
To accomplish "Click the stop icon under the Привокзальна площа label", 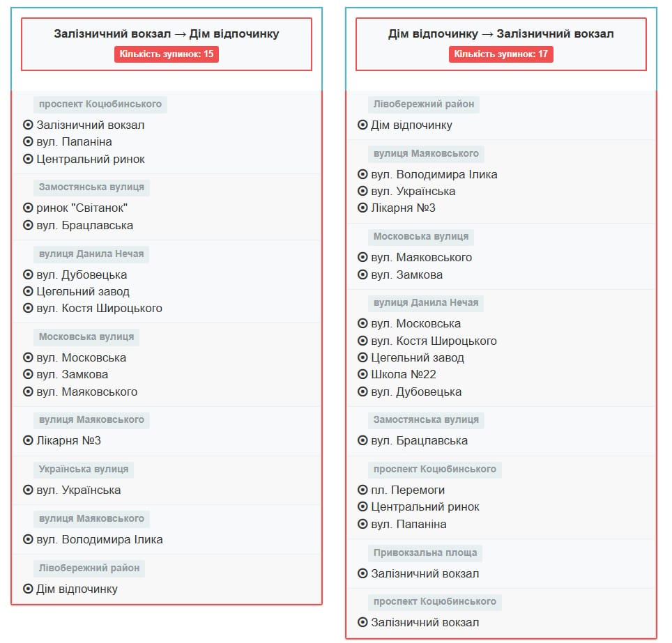I will tap(363, 574).
